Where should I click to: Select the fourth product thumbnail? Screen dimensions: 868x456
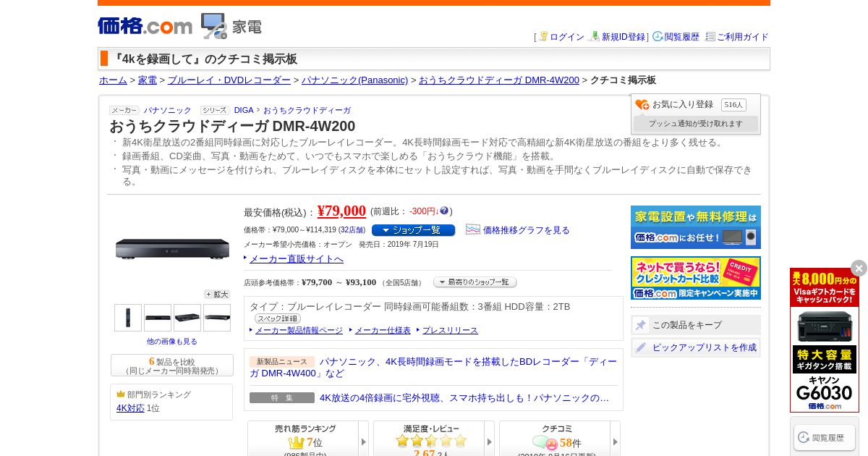click(x=217, y=318)
